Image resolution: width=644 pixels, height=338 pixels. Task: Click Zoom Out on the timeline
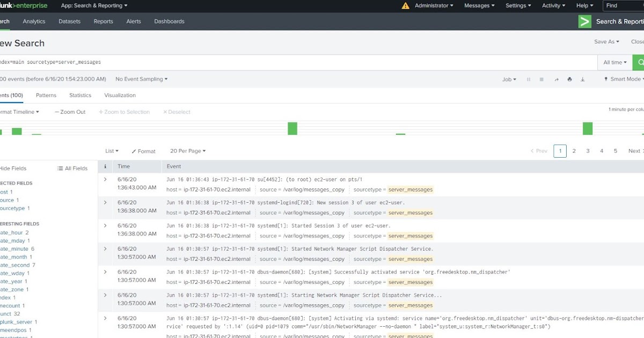coord(70,112)
